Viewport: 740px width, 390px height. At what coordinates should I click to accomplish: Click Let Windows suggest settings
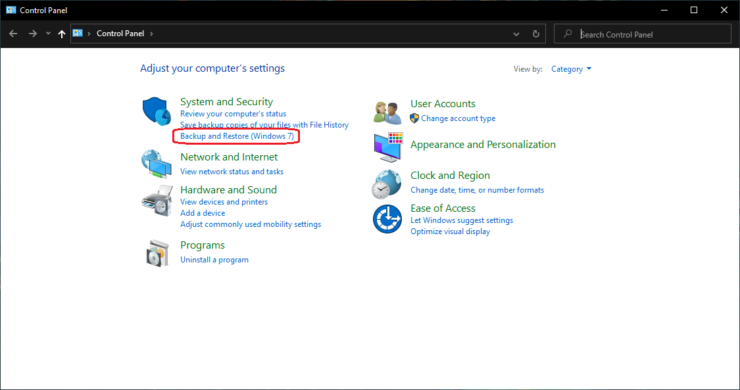tap(462, 220)
